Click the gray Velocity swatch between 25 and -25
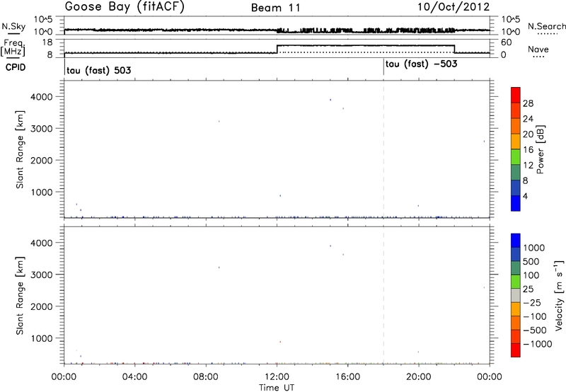 pyautogui.click(x=516, y=296)
